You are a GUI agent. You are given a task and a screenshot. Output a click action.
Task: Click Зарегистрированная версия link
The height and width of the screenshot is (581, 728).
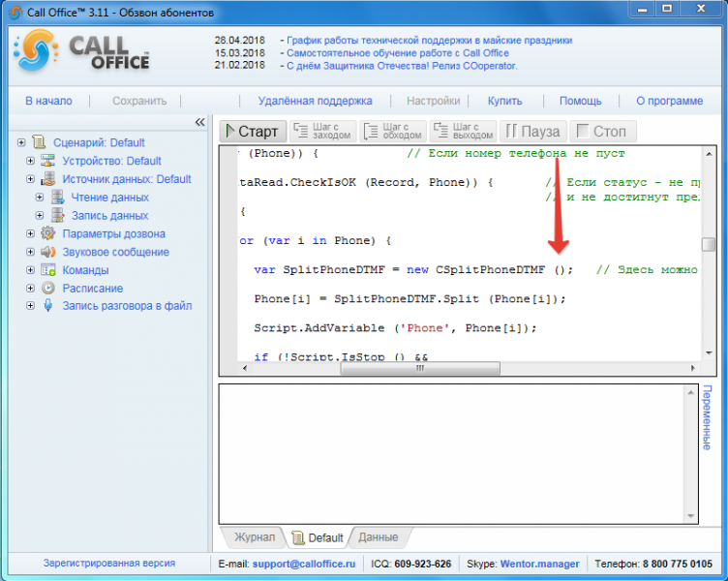[x=109, y=563]
